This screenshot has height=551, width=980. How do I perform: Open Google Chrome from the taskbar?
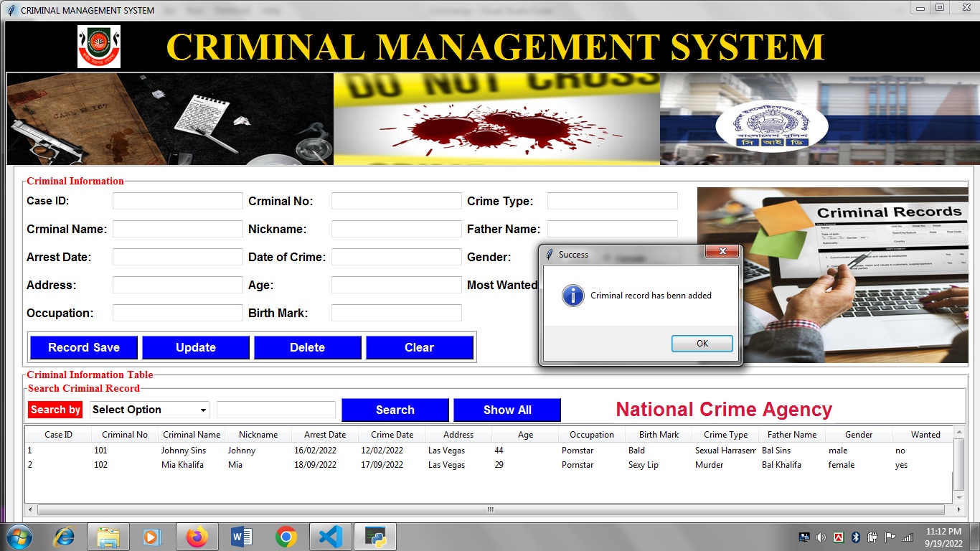tap(286, 536)
